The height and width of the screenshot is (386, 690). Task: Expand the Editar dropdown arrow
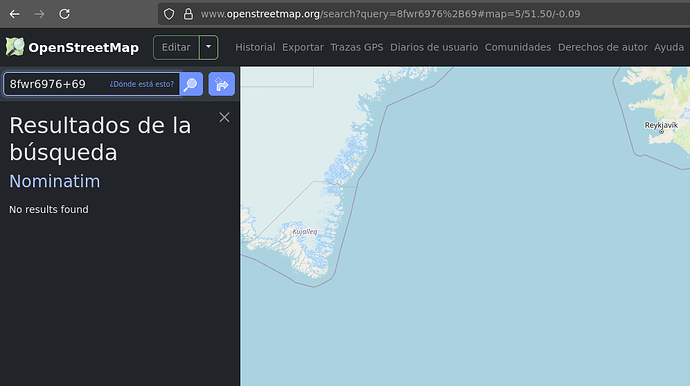point(209,47)
